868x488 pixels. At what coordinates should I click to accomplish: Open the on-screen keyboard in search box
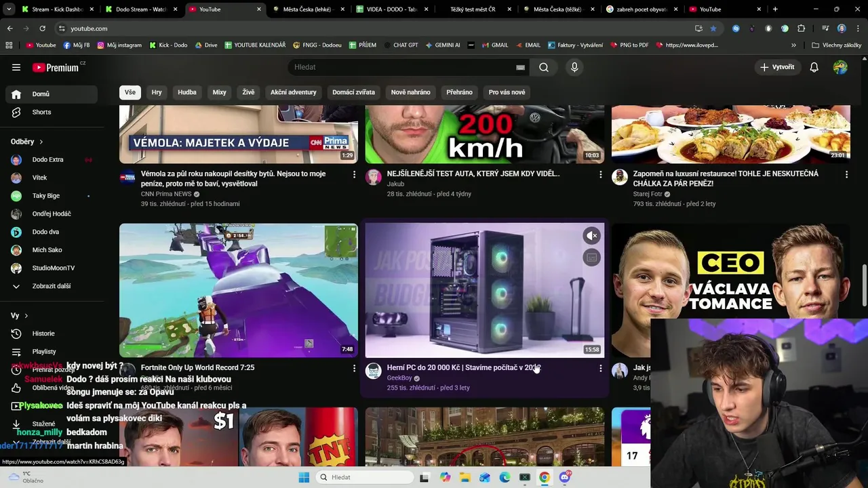520,67
